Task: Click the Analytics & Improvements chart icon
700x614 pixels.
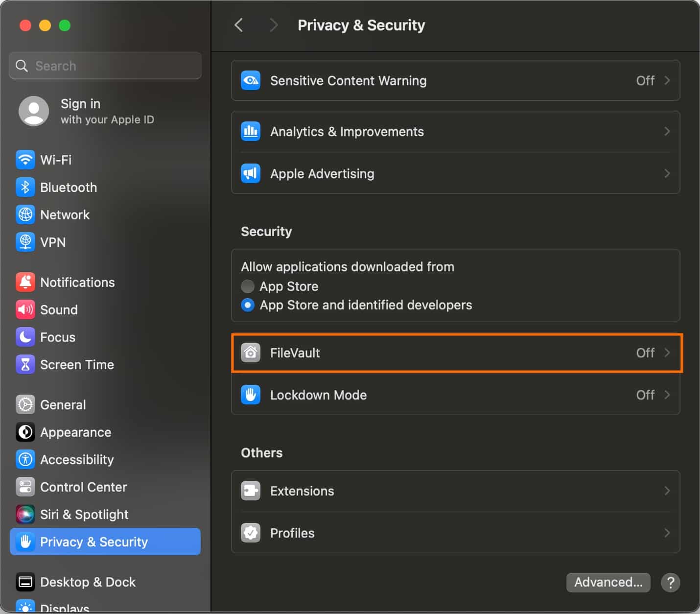Action: [x=251, y=131]
